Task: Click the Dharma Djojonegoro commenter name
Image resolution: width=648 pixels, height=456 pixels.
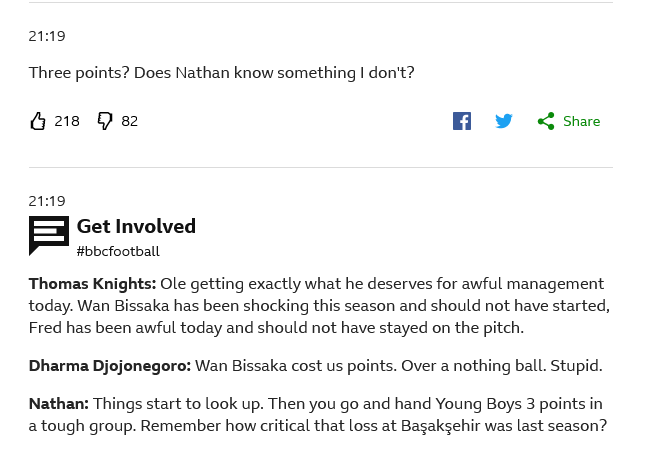Action: click(109, 366)
